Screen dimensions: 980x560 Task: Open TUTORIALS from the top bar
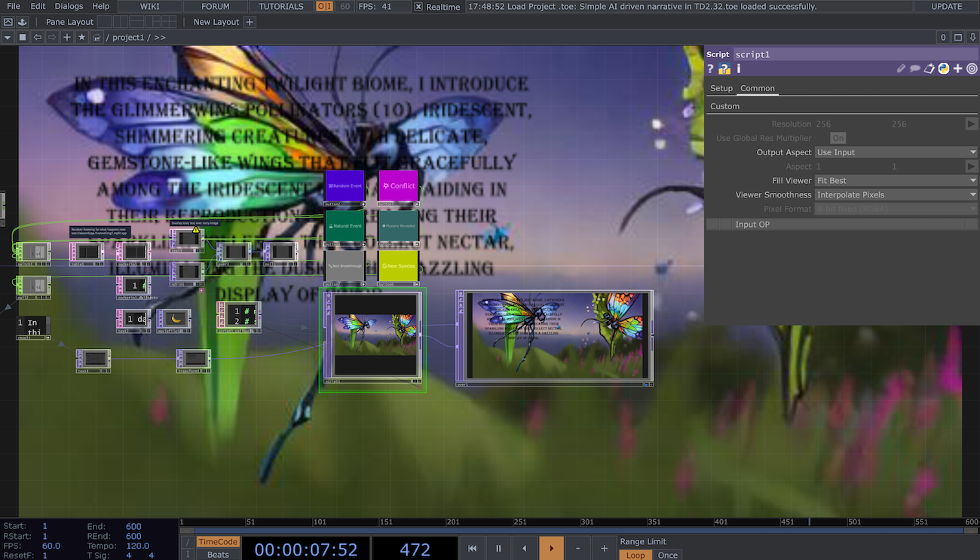280,6
